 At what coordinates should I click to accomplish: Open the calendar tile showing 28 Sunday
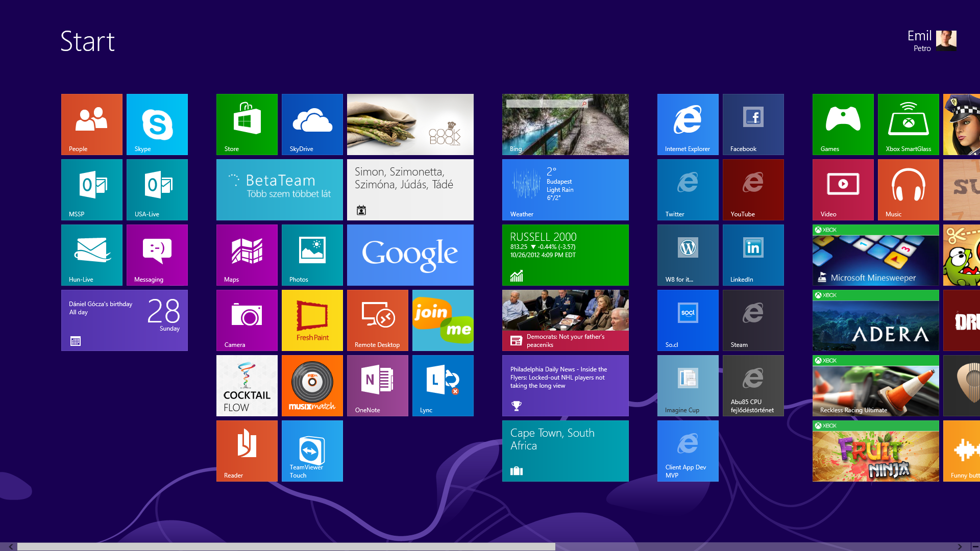click(x=125, y=320)
